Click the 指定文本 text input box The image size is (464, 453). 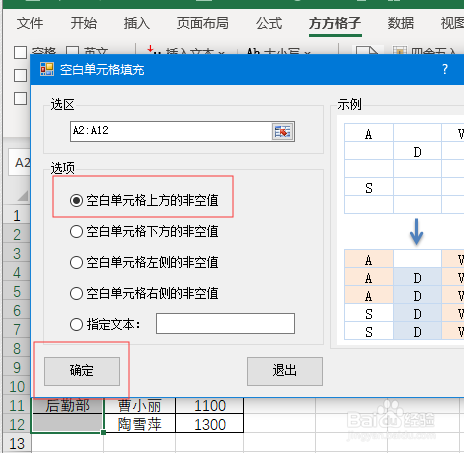tap(225, 323)
